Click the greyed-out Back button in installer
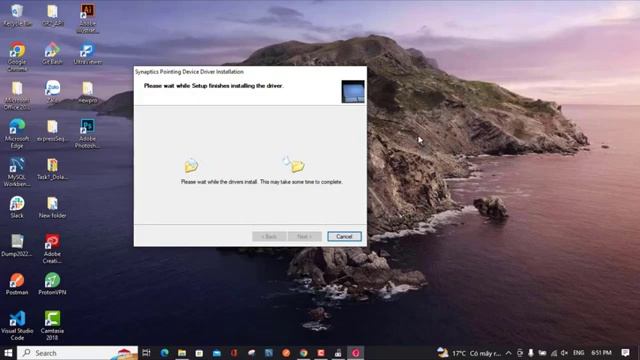Screen dimensions: 640x360 pyautogui.click(x=269, y=236)
